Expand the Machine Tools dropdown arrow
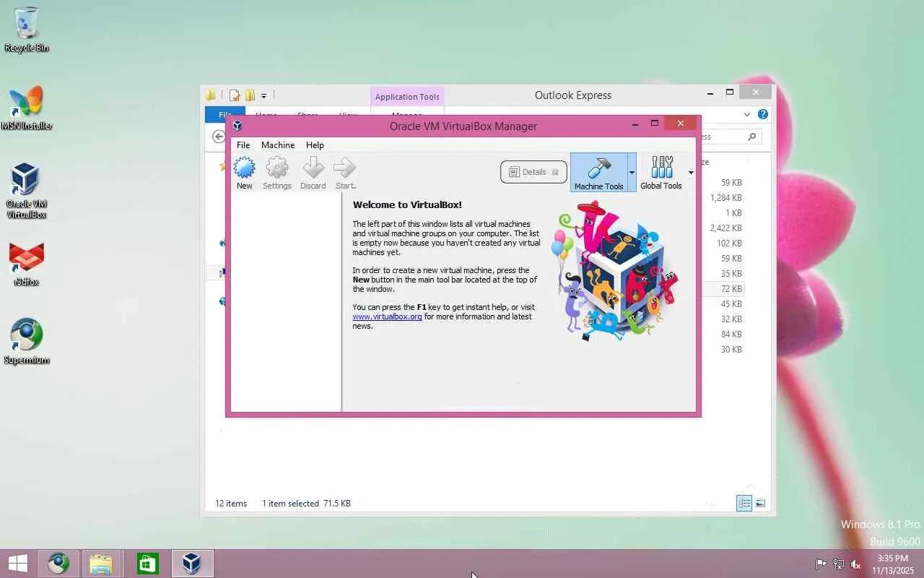Viewport: 924px width, 578px height. (632, 173)
